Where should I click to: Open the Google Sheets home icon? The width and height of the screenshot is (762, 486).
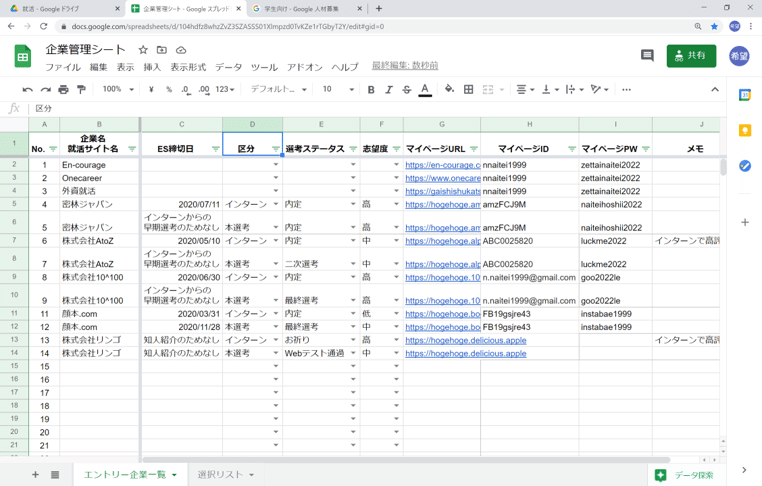(22, 56)
